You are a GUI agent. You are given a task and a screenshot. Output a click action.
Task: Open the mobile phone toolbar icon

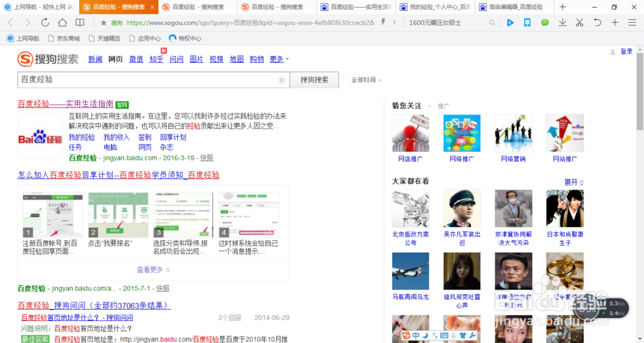coord(527,23)
